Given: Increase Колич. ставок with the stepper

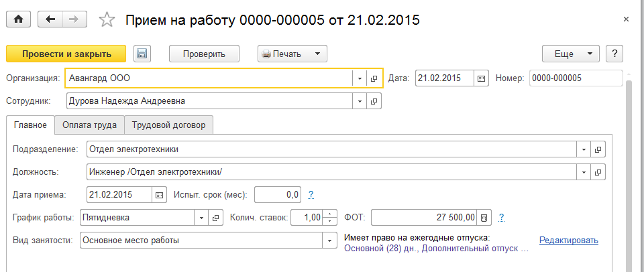Looking at the screenshot, I should click(329, 214).
